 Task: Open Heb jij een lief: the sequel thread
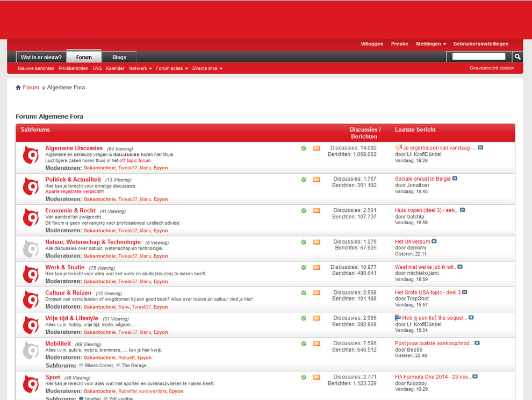pos(435,318)
